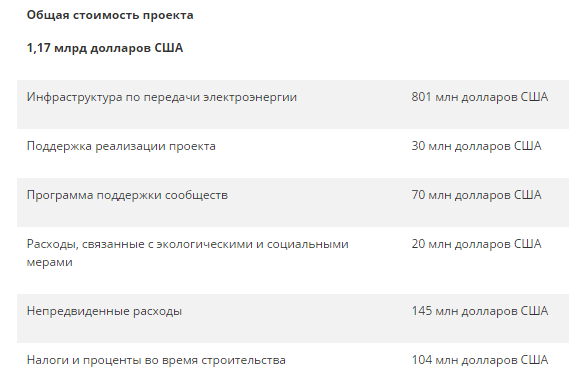Click the word 'сообществ' in third row
The image size is (569, 383).
tap(196, 195)
